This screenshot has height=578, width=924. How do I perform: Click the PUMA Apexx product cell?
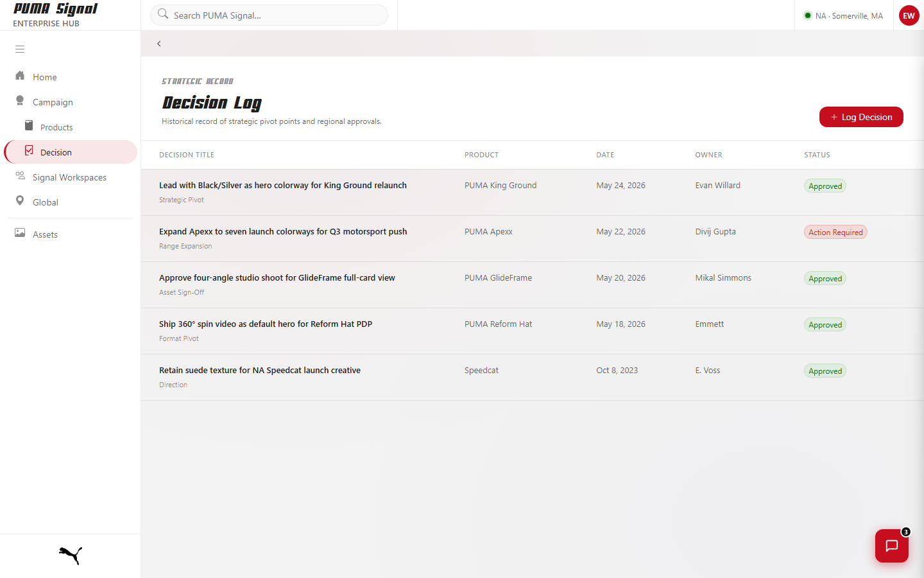coord(488,231)
